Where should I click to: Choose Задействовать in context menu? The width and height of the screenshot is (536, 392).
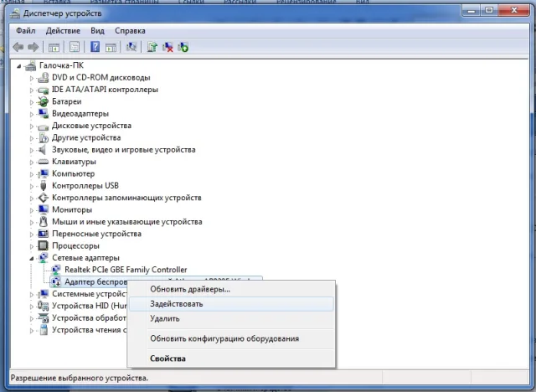[x=231, y=304]
